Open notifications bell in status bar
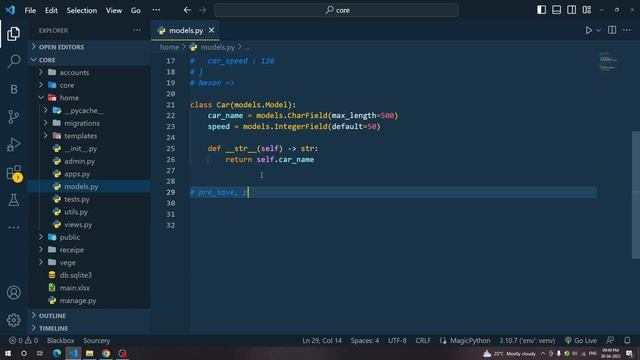 point(627,340)
